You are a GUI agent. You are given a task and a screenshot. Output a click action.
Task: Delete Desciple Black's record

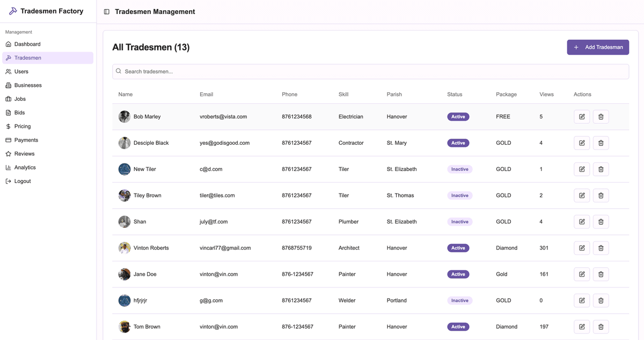(601, 143)
